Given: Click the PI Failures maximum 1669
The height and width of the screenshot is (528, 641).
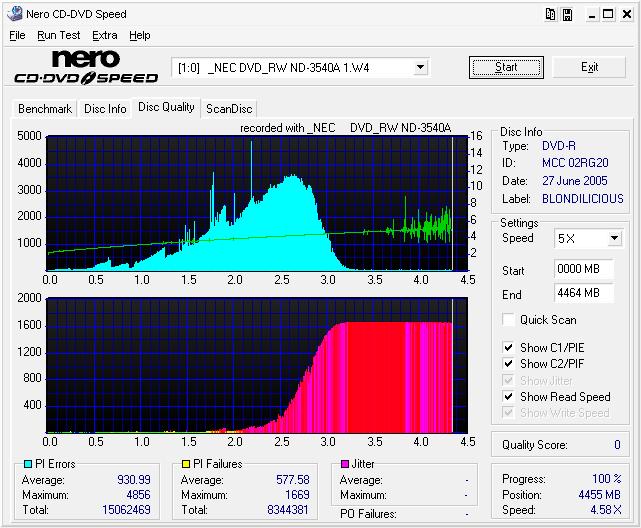Looking at the screenshot, I should [297, 495].
